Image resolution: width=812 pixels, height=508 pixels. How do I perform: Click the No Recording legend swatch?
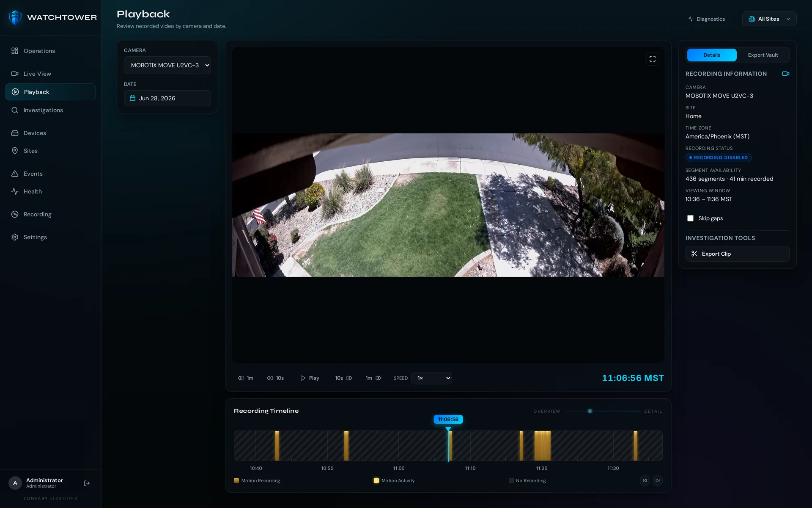[511, 480]
